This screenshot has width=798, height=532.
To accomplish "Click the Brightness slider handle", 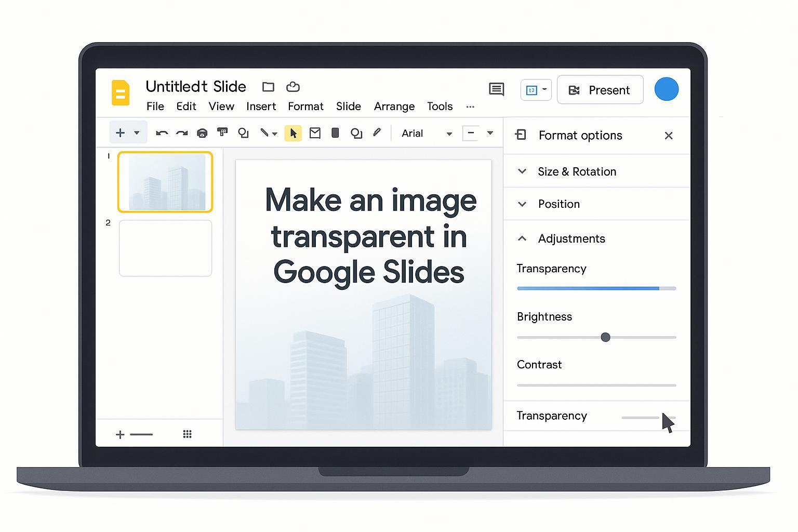I will [x=605, y=337].
